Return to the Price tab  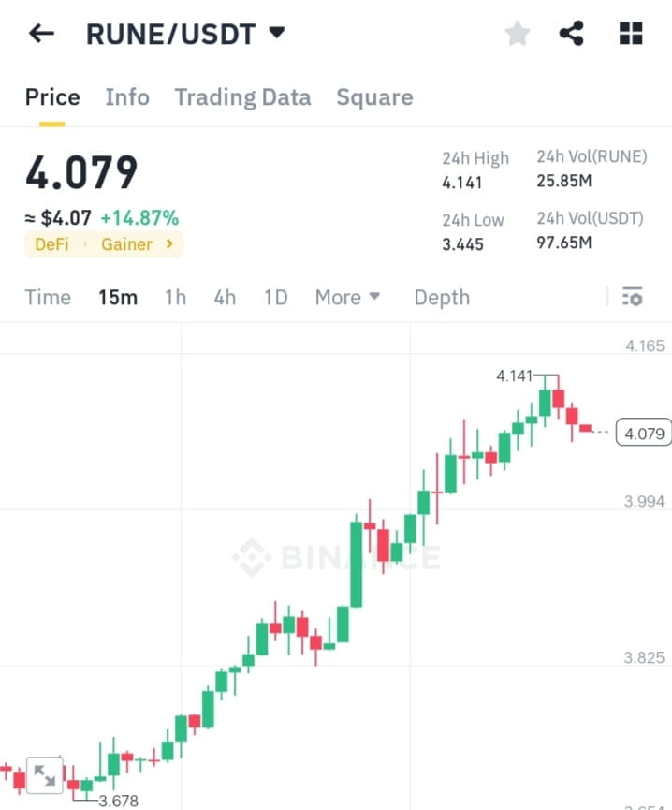[52, 96]
